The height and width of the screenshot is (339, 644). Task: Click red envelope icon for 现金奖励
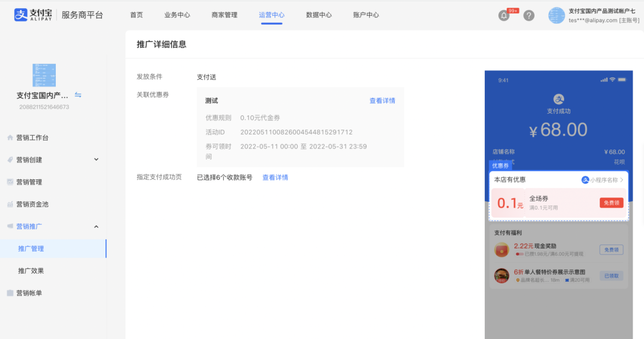point(502,249)
